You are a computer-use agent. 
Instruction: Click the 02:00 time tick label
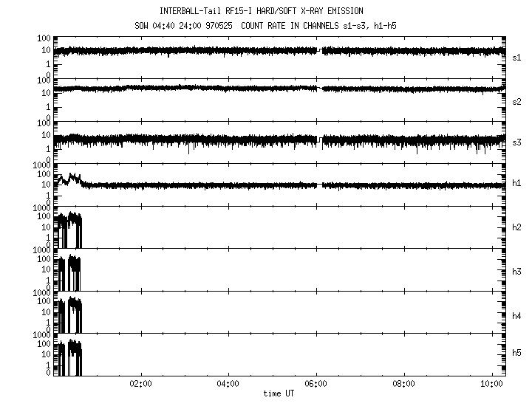click(x=140, y=384)
